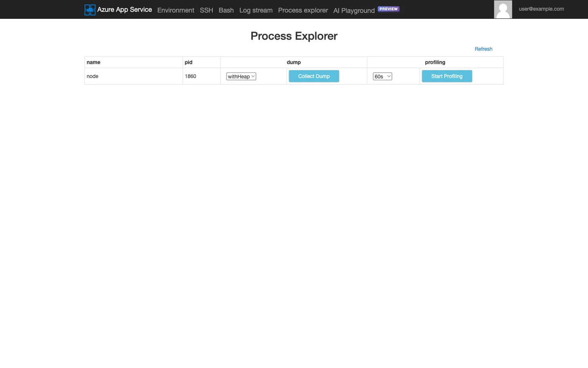Open AI Playground preview page
The height and width of the screenshot is (368, 588).
point(354,11)
